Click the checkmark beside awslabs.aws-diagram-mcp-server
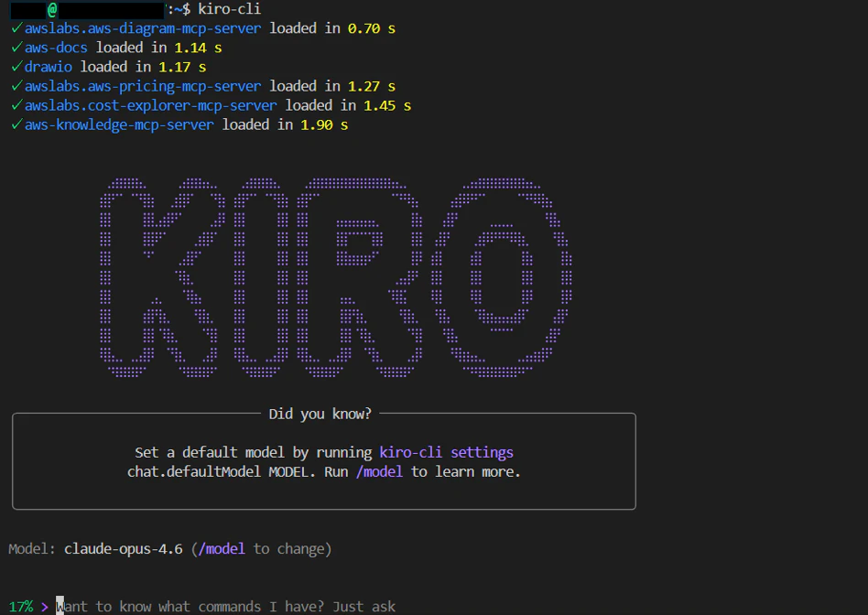This screenshot has width=868, height=615. [16, 27]
